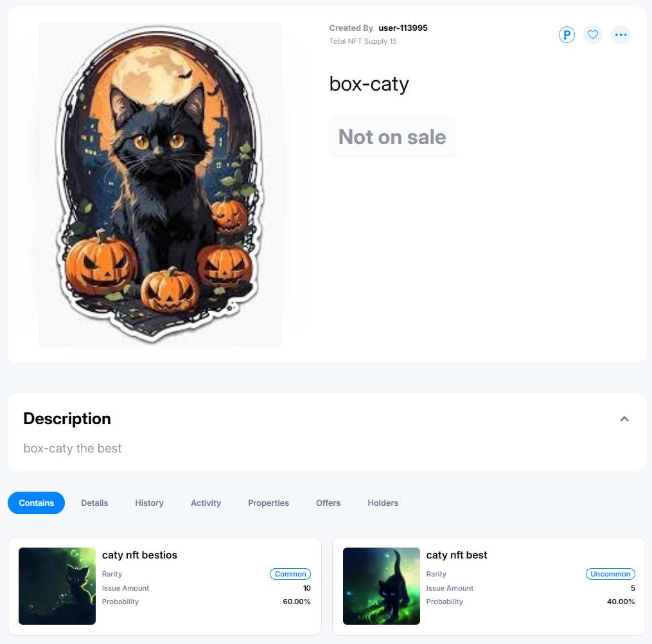View the Activity tab
This screenshot has height=644, width=652.
[x=206, y=503]
